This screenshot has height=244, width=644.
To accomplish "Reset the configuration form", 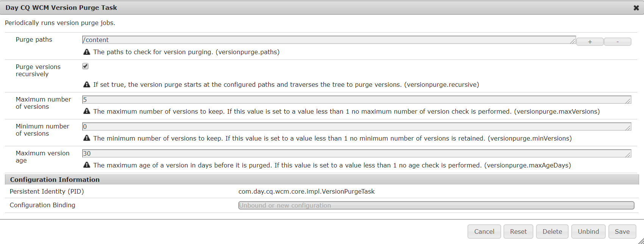I will [518, 231].
